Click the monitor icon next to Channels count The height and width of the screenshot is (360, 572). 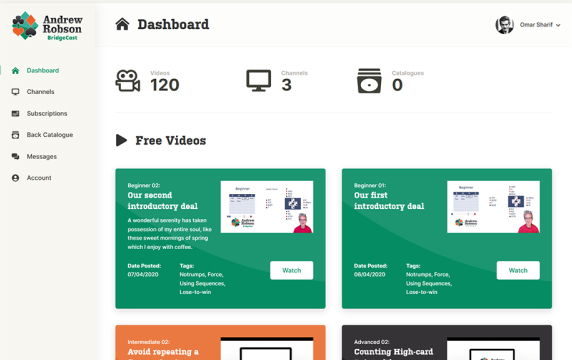[x=259, y=81]
